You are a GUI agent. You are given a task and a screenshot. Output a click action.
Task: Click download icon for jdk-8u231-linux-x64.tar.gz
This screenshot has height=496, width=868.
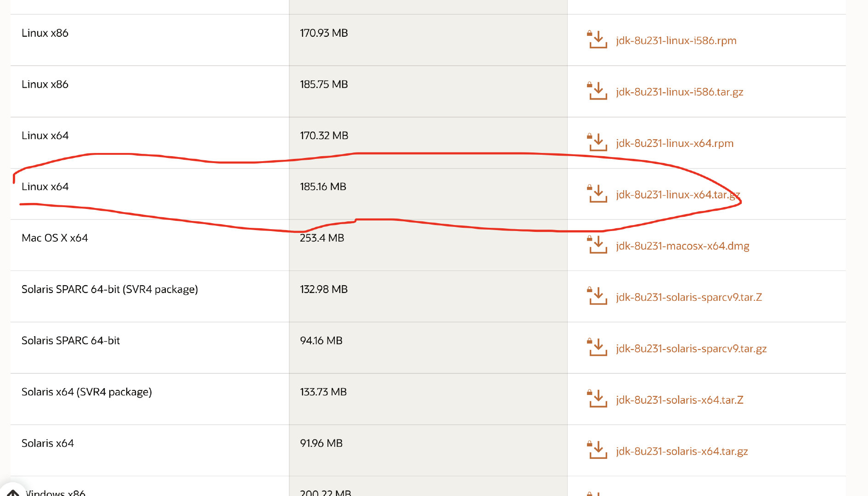coord(597,194)
